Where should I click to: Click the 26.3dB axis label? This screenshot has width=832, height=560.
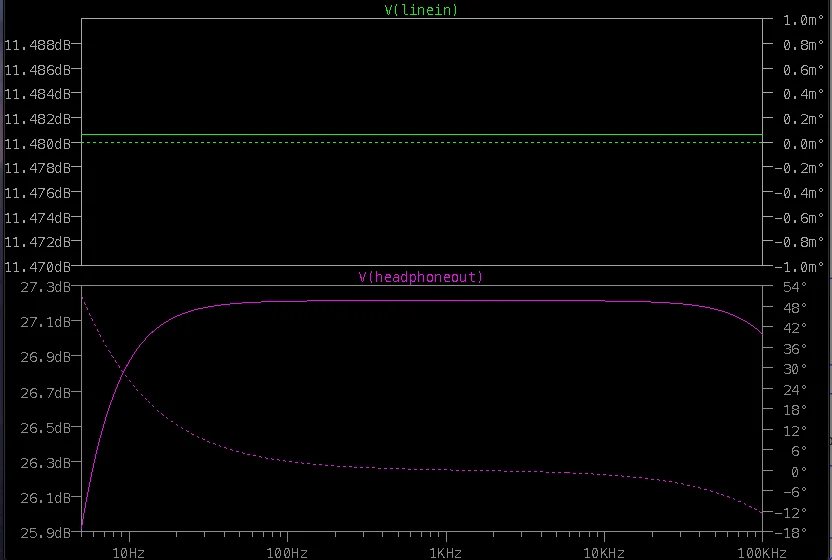(x=46, y=463)
